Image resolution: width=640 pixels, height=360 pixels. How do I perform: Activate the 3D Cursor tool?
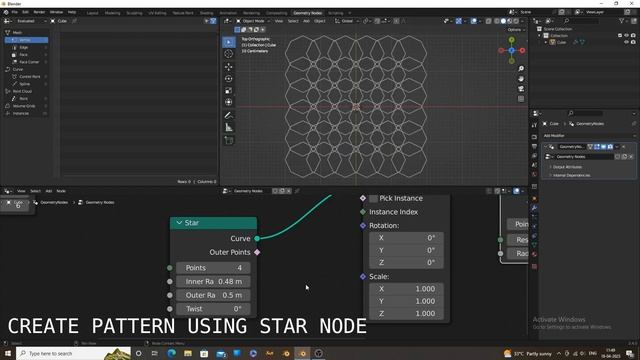229,54
